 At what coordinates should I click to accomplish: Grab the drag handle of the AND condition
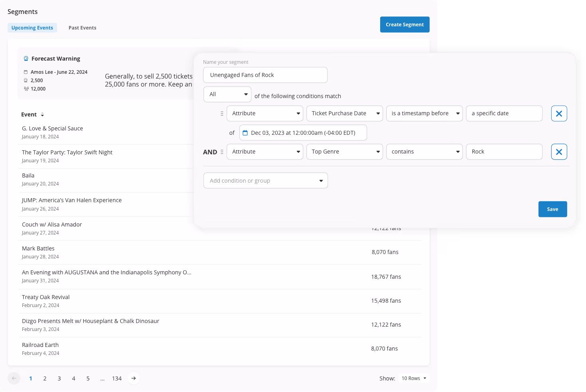click(x=222, y=152)
